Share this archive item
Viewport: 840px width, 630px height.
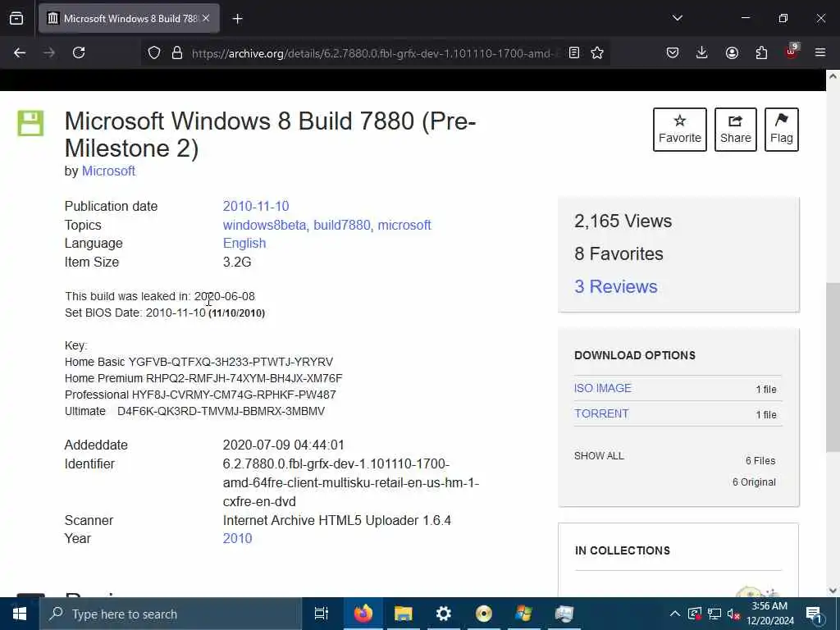click(736, 130)
